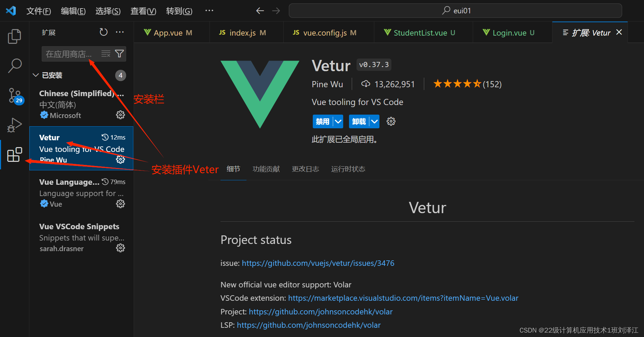The width and height of the screenshot is (644, 337).
Task: Clear the extension search results icon
Action: pyautogui.click(x=106, y=54)
